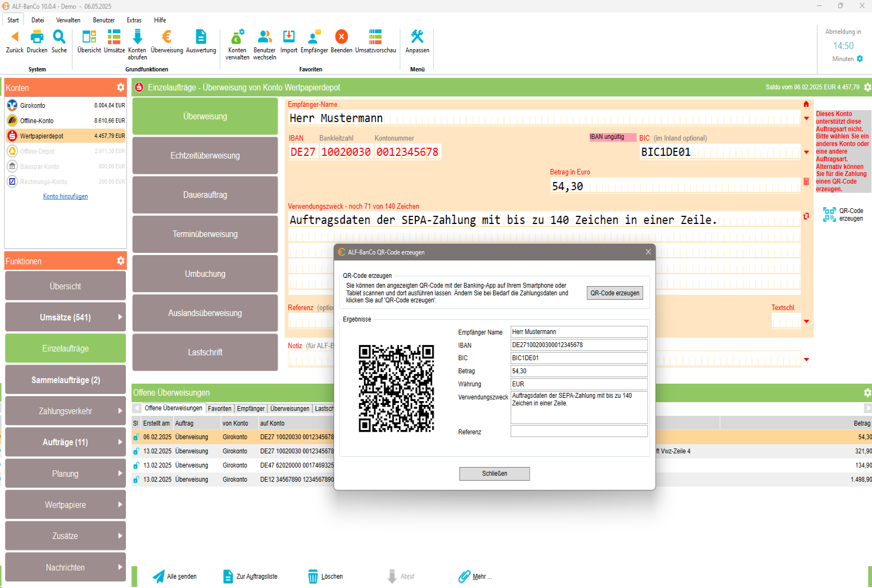Click the Zurück arrow icon
This screenshot has width=872, height=588.
point(15,37)
